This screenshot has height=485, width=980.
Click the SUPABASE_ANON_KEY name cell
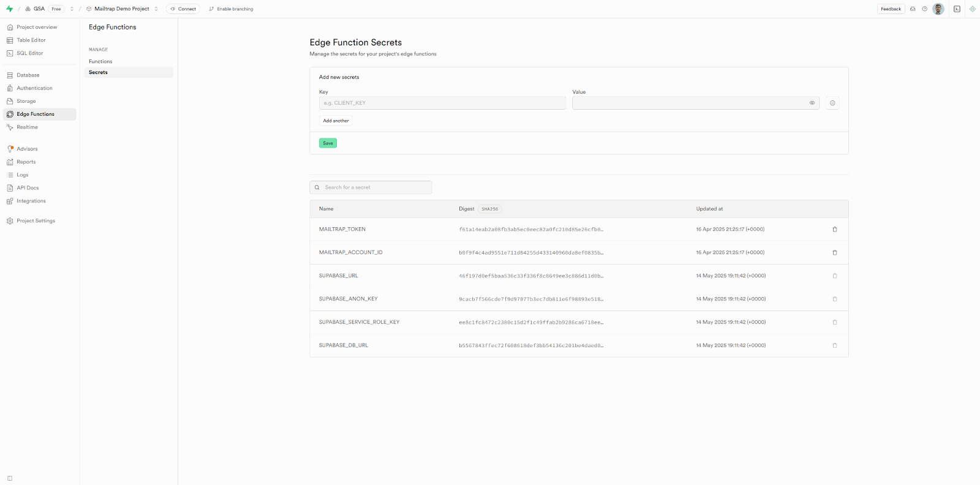(348, 299)
